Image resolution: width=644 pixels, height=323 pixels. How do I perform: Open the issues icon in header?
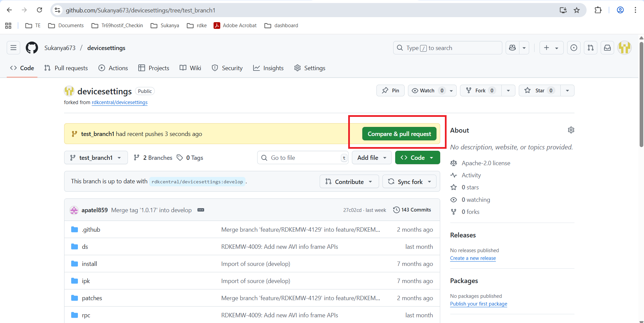pos(574,48)
